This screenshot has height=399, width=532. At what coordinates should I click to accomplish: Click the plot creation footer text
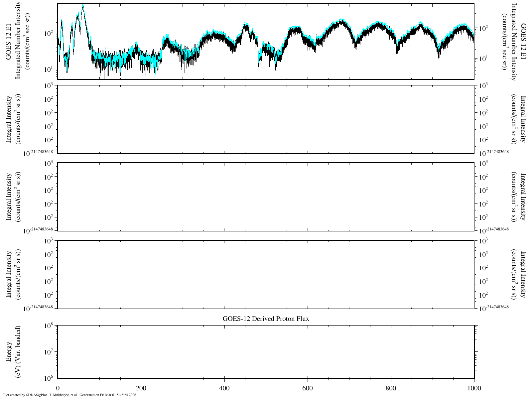point(70,395)
